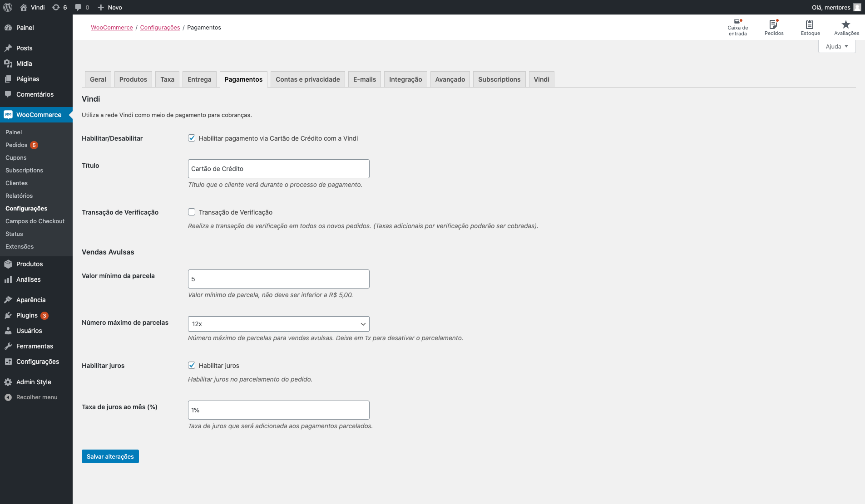
Task: Open Extensões in WooCommerce submenu
Action: (20, 246)
